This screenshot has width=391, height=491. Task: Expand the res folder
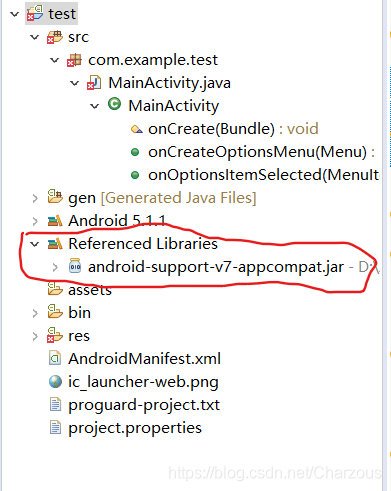[x=35, y=336]
